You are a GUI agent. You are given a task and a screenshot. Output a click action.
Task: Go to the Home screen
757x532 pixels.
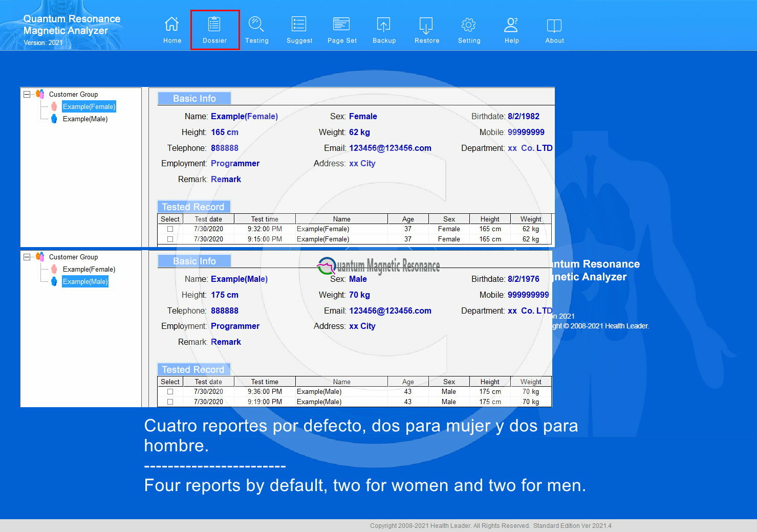click(172, 30)
